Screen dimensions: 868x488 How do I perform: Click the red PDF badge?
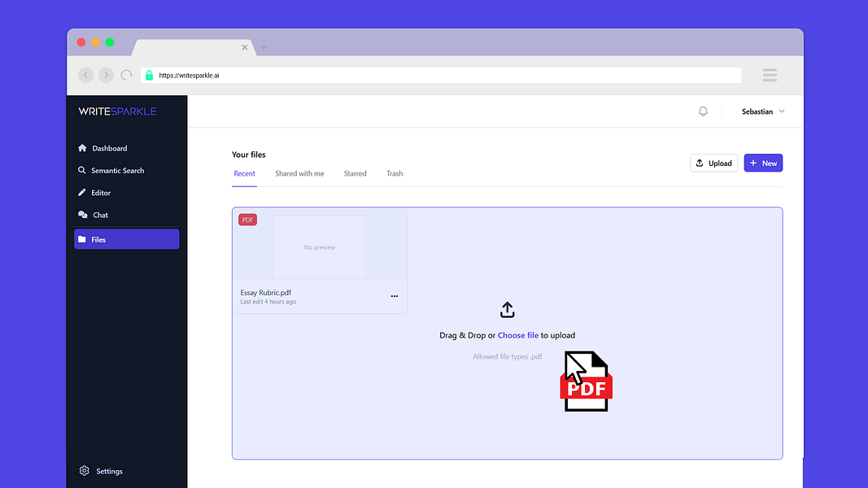(247, 220)
